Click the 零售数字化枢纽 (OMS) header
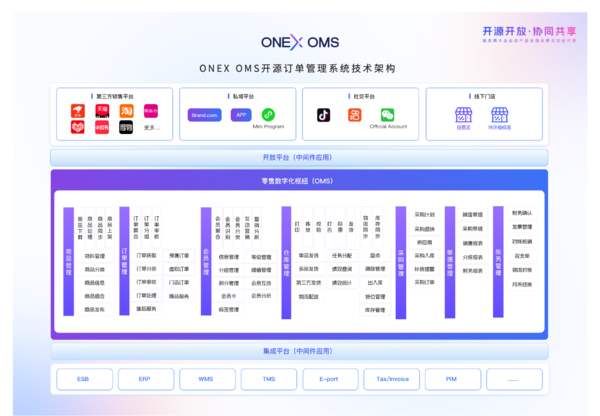Image resolution: width=600 pixels, height=416 pixels. (299, 180)
